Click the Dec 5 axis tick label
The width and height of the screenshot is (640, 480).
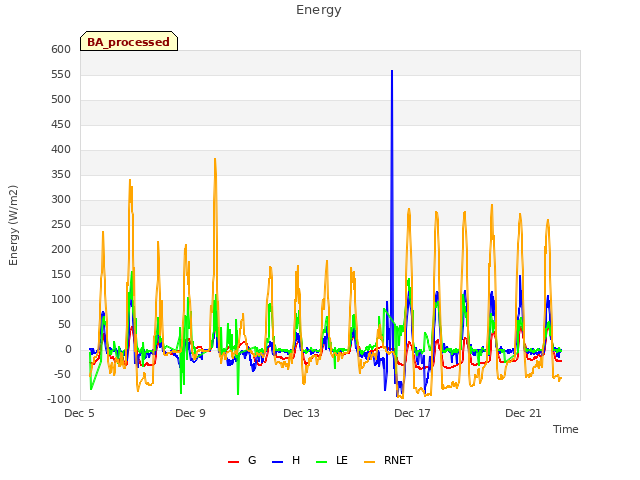click(80, 413)
